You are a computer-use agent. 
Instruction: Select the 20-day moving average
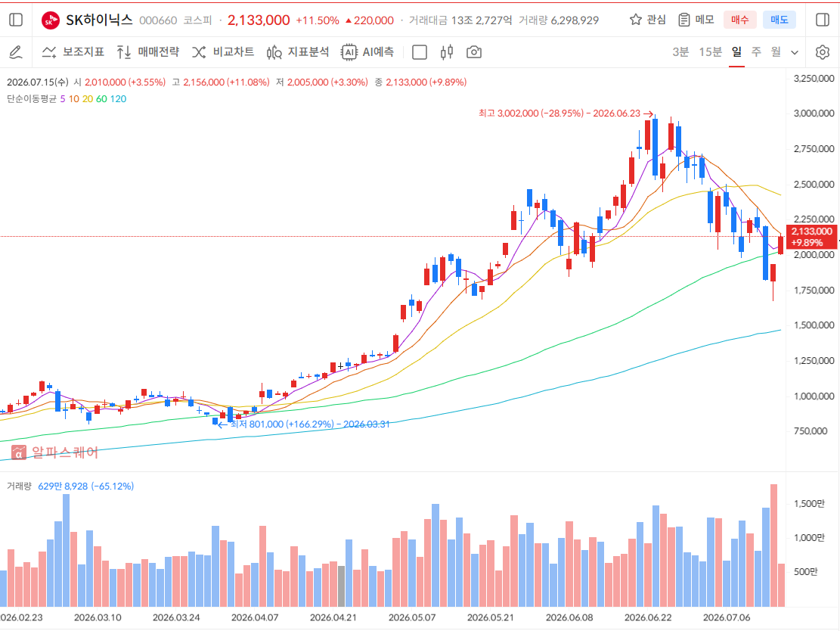tap(87, 98)
